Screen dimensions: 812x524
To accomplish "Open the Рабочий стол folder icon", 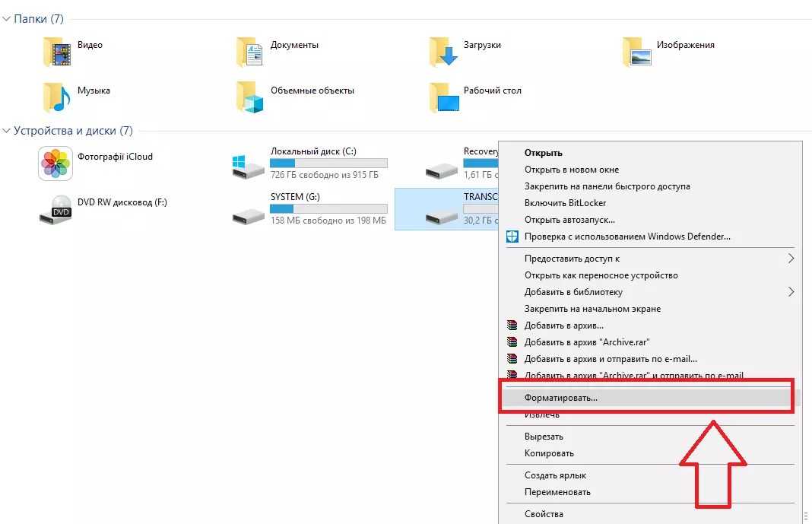I will point(444,97).
